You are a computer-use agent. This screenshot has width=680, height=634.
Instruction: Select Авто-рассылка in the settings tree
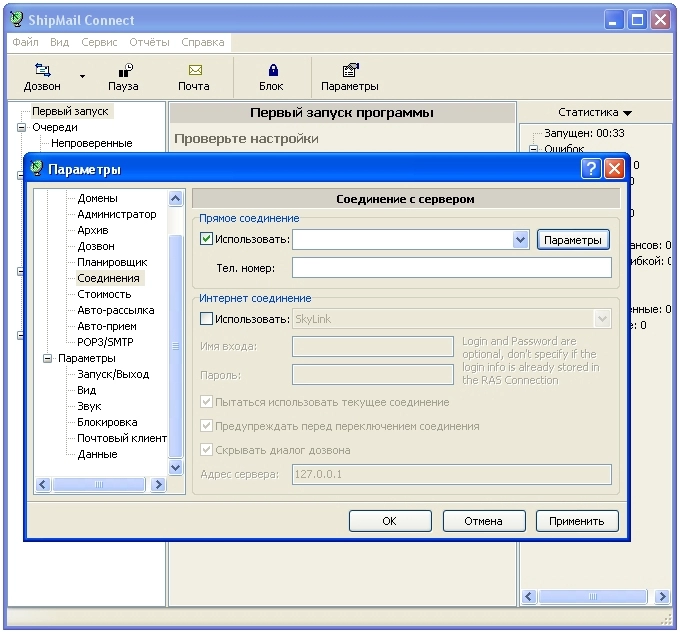pyautogui.click(x=116, y=310)
